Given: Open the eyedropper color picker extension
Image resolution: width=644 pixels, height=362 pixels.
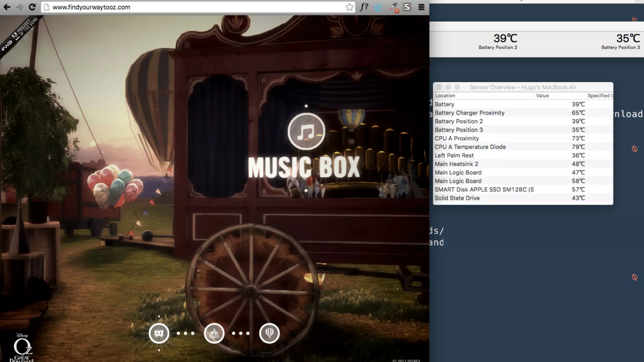Looking at the screenshot, I should tap(393, 7).
